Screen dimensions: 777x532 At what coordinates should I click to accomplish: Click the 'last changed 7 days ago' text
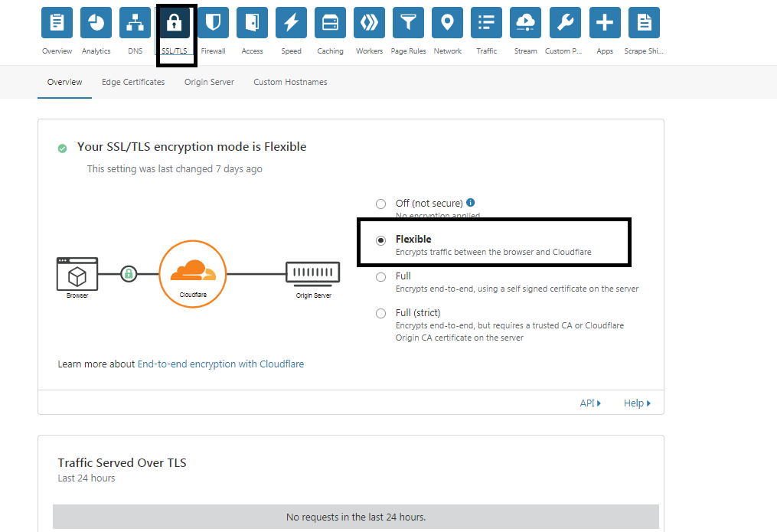175,169
